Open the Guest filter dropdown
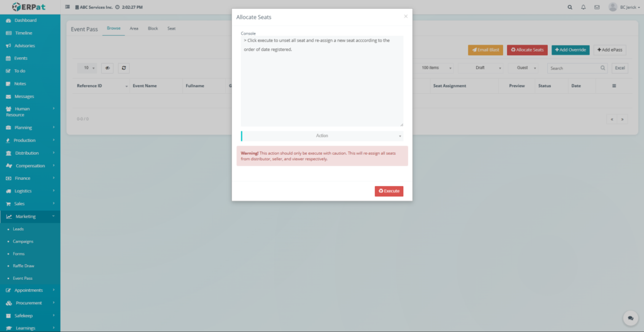Viewport: 644px width, 332px height. click(x=523, y=68)
